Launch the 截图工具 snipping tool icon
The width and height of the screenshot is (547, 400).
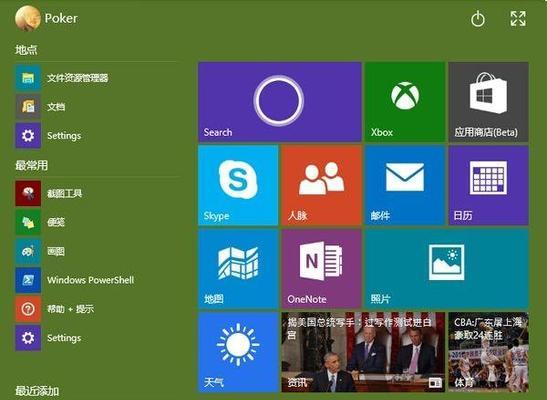[x=28, y=193]
